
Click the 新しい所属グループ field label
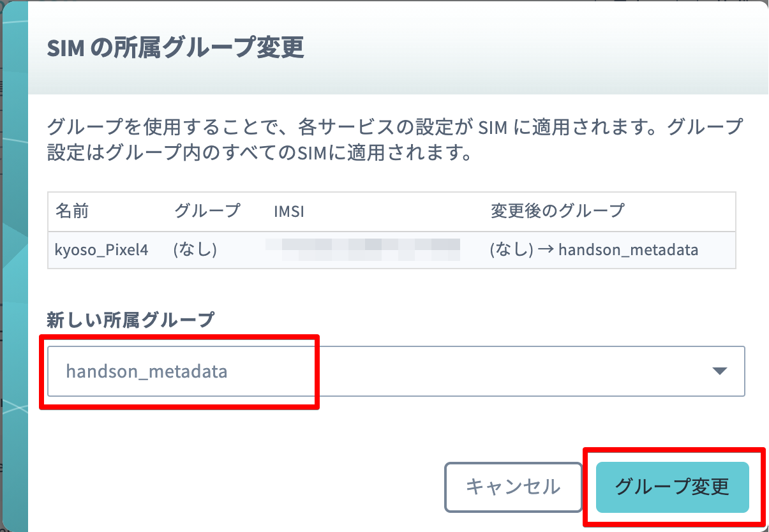(130, 320)
